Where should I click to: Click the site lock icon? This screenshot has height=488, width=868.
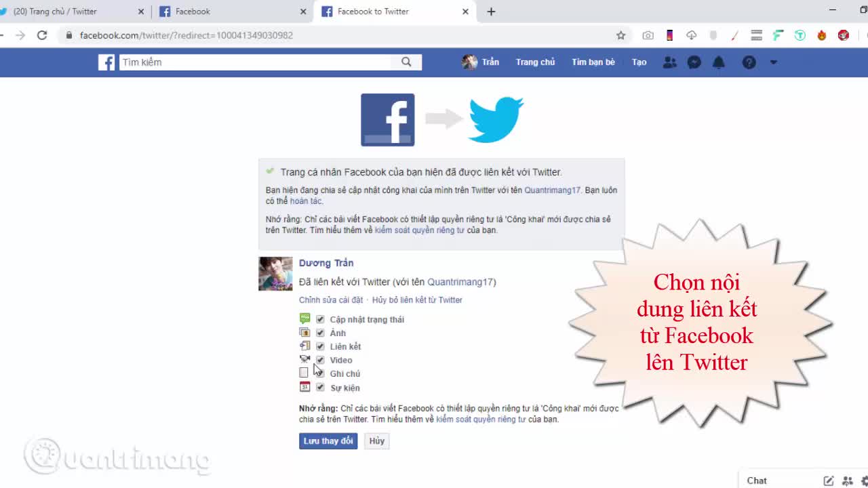point(68,35)
